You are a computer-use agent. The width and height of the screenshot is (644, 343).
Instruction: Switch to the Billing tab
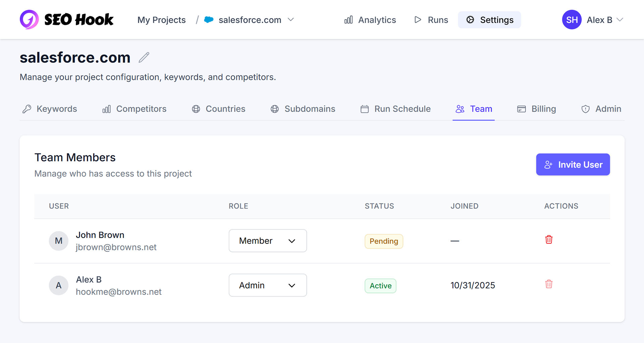tap(536, 109)
